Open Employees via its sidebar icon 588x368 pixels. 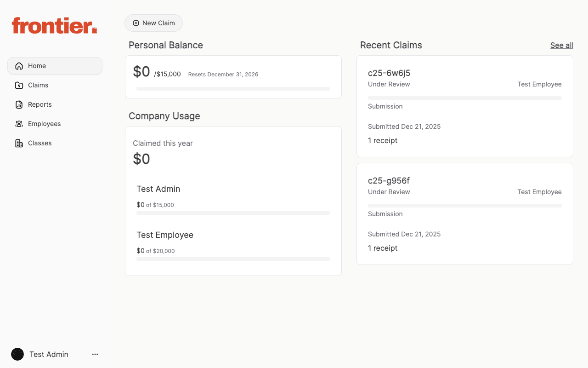18,124
